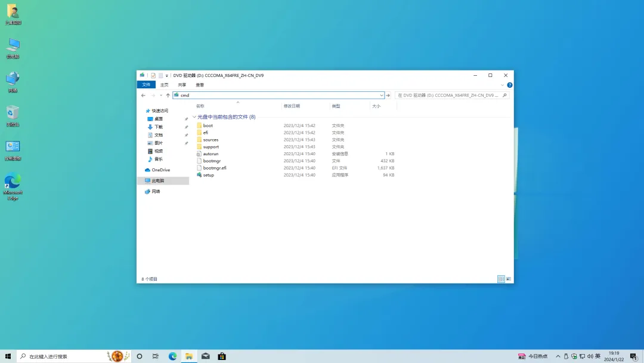Launch Microsoft Edge from the taskbar
644x363 pixels.
[x=172, y=356]
